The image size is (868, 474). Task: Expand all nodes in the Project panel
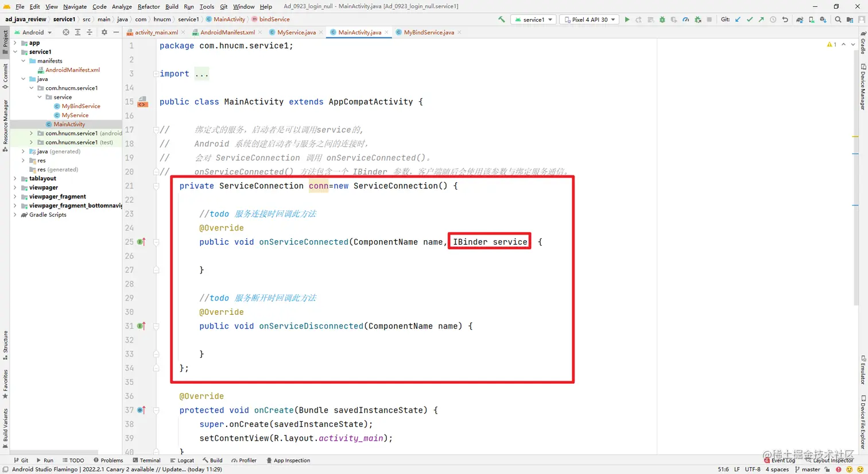(77, 32)
